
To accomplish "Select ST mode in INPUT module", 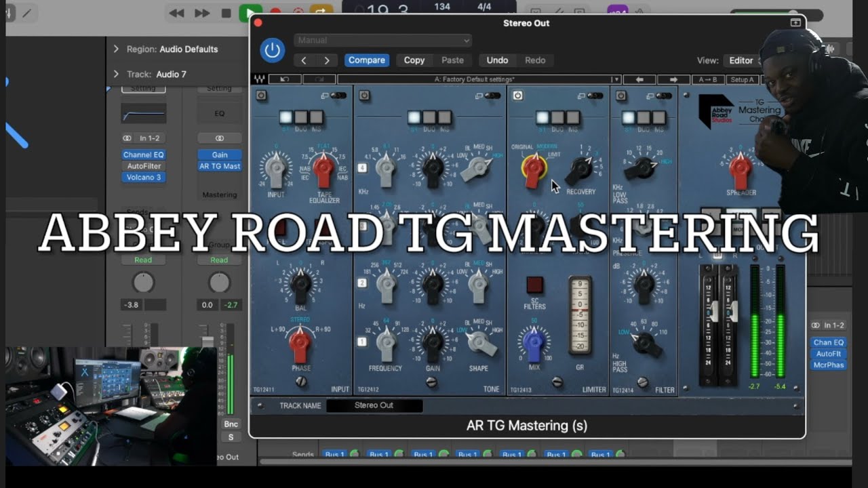I will [x=285, y=117].
